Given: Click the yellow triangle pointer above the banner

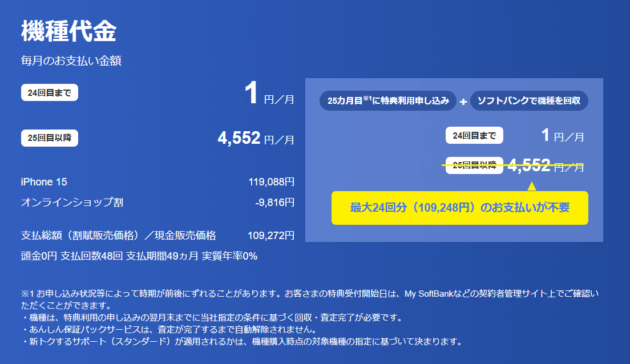Looking at the screenshot, I should point(532,186).
